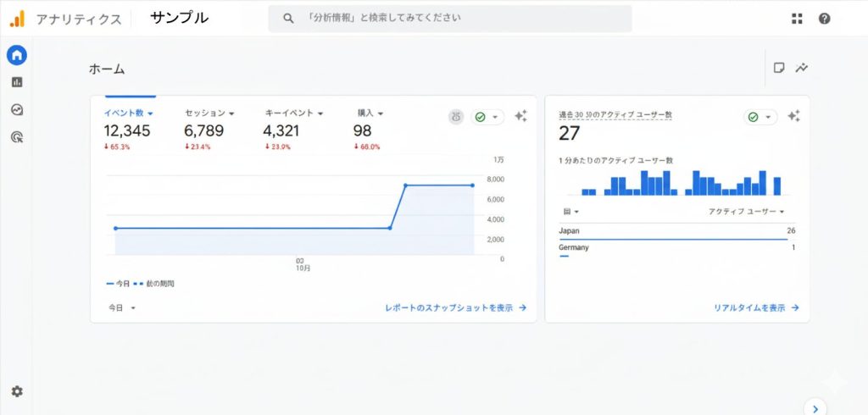Click the help question mark icon

pos(824,19)
